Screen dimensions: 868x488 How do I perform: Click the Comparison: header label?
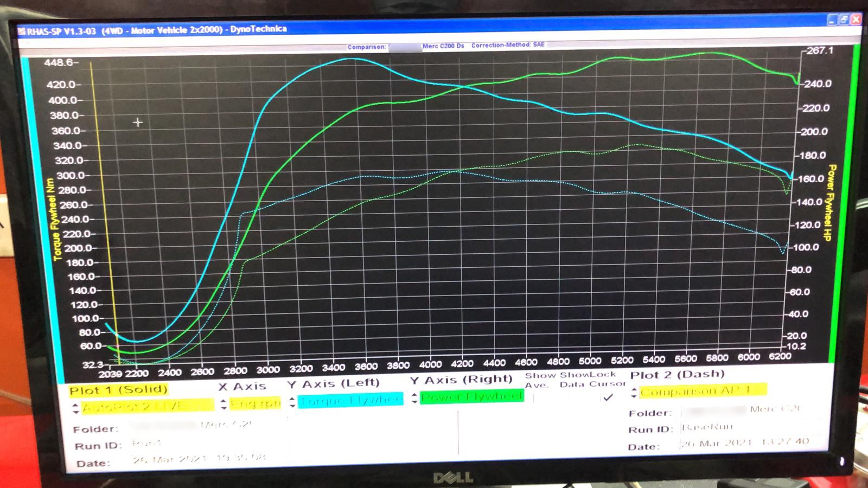(x=367, y=47)
